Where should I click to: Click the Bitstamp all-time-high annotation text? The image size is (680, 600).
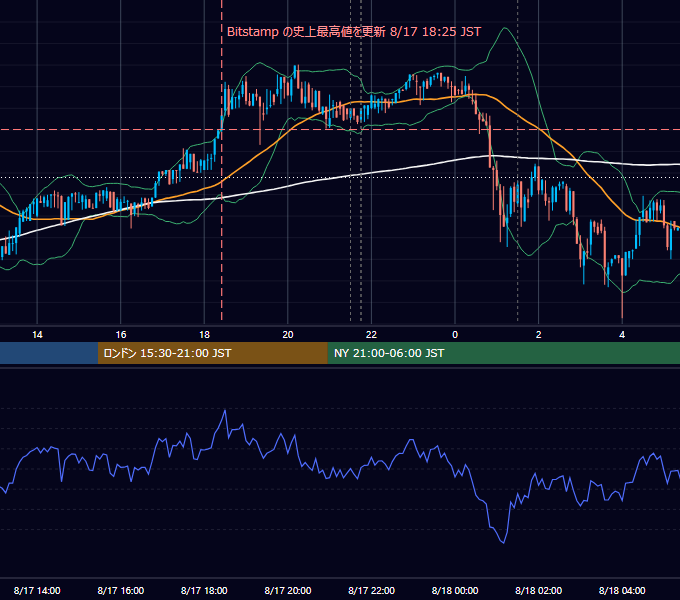point(354,32)
